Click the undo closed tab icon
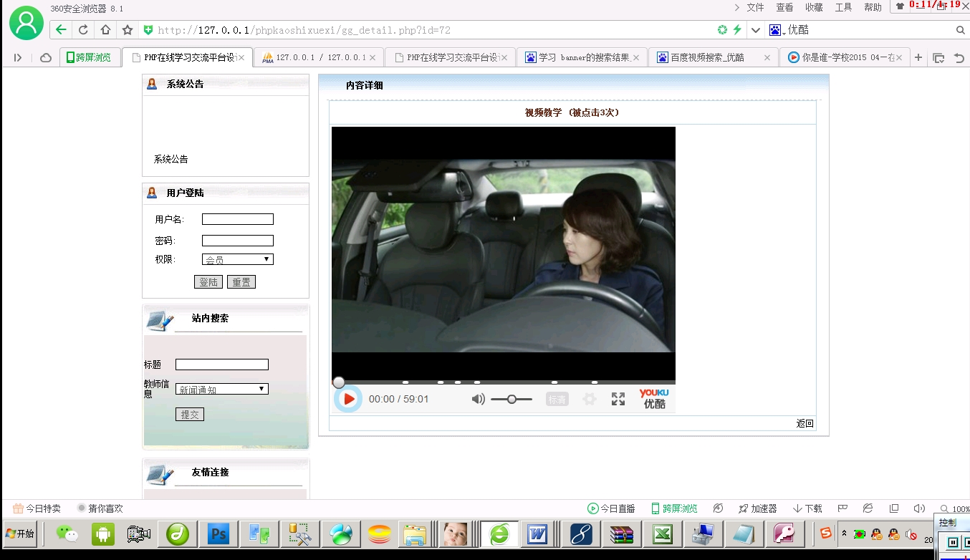Viewport: 970px width, 560px height. click(959, 58)
